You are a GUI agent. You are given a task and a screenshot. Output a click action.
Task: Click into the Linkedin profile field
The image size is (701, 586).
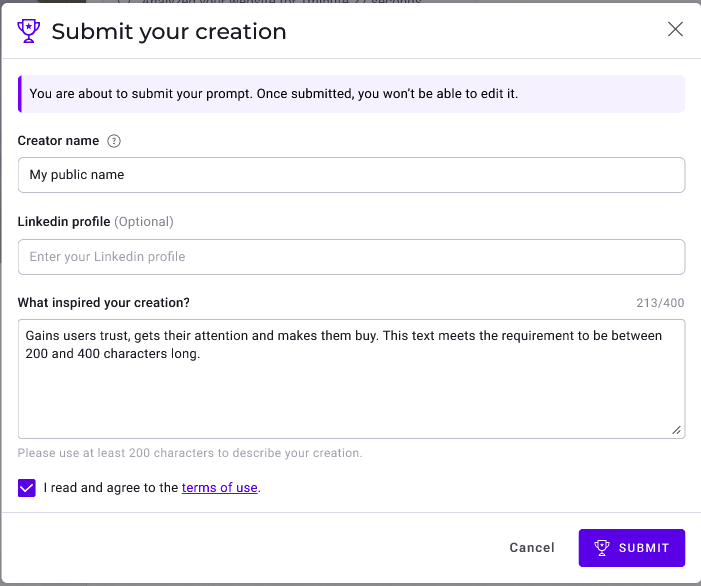point(351,257)
